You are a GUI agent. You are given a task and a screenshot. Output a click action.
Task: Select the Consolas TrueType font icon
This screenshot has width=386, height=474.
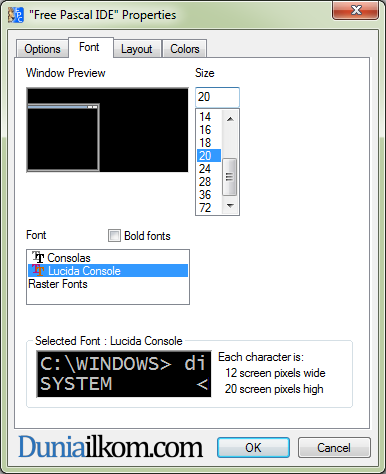click(38, 257)
